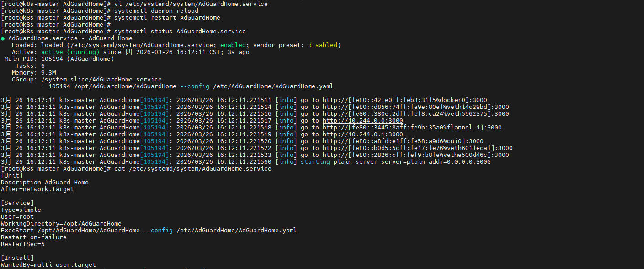Click the green 'enabled' word in Loaded line
The height and width of the screenshot is (269, 644).
tap(233, 45)
